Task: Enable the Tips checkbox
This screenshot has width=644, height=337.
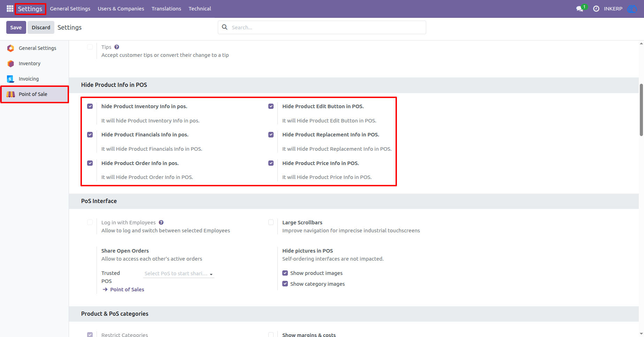Action: [90, 47]
